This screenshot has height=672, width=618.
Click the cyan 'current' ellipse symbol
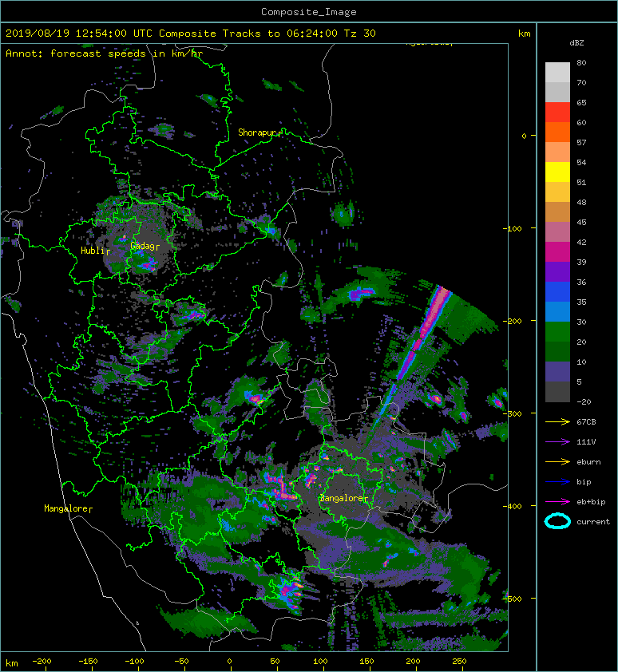click(557, 521)
